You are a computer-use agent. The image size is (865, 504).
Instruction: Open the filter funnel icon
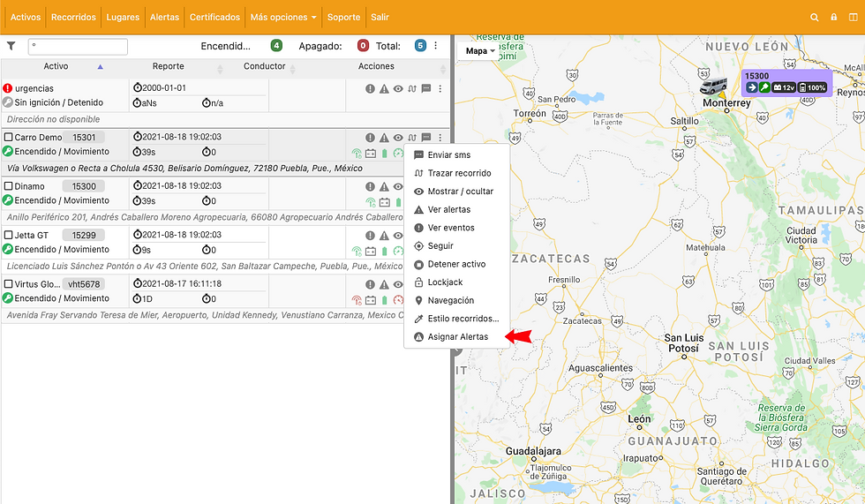(x=11, y=46)
